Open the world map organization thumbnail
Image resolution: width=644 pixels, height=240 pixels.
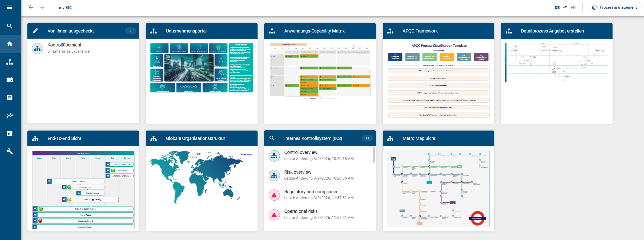201,178
